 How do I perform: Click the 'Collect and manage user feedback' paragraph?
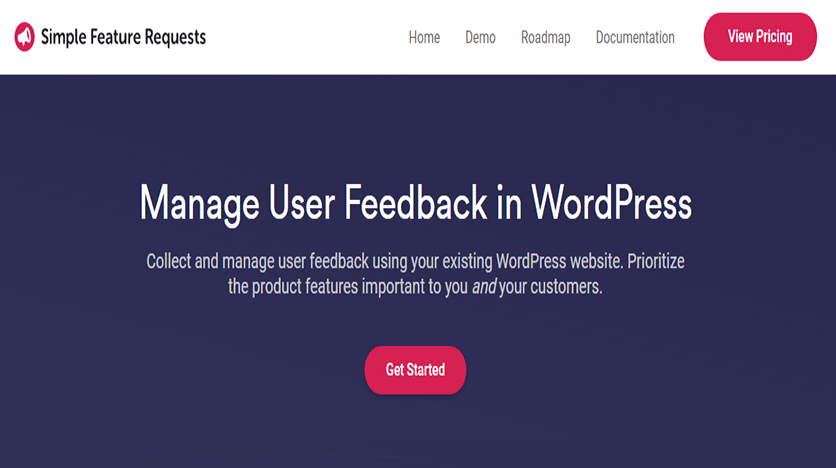tap(415, 273)
